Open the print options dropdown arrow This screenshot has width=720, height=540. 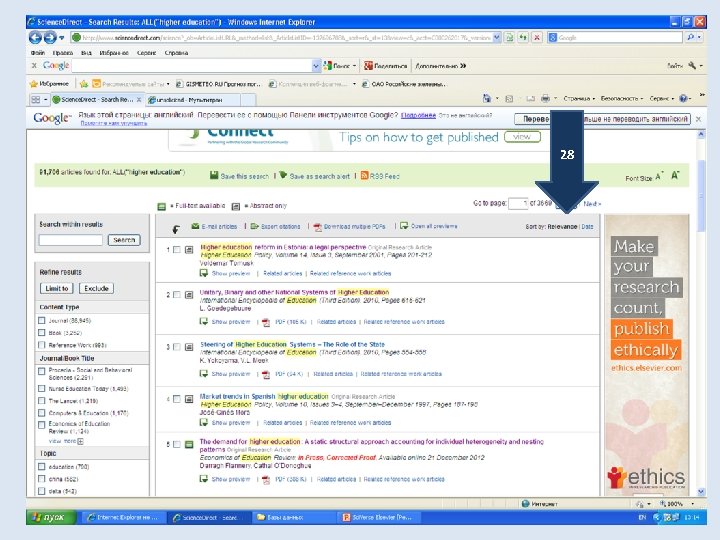pos(555,98)
